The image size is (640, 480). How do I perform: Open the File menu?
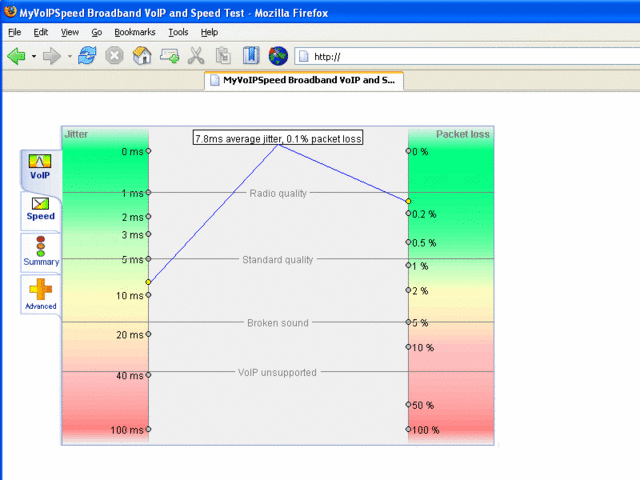(x=14, y=32)
